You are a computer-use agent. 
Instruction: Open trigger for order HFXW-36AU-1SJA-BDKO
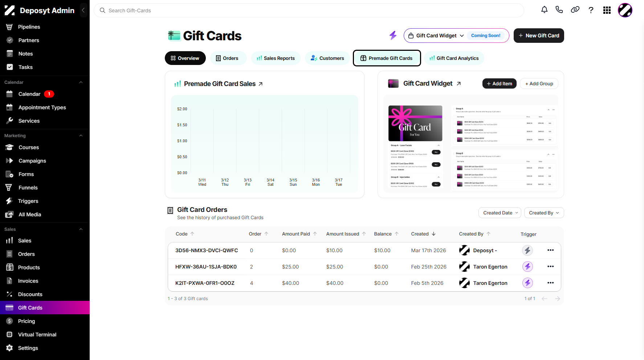pos(527,266)
